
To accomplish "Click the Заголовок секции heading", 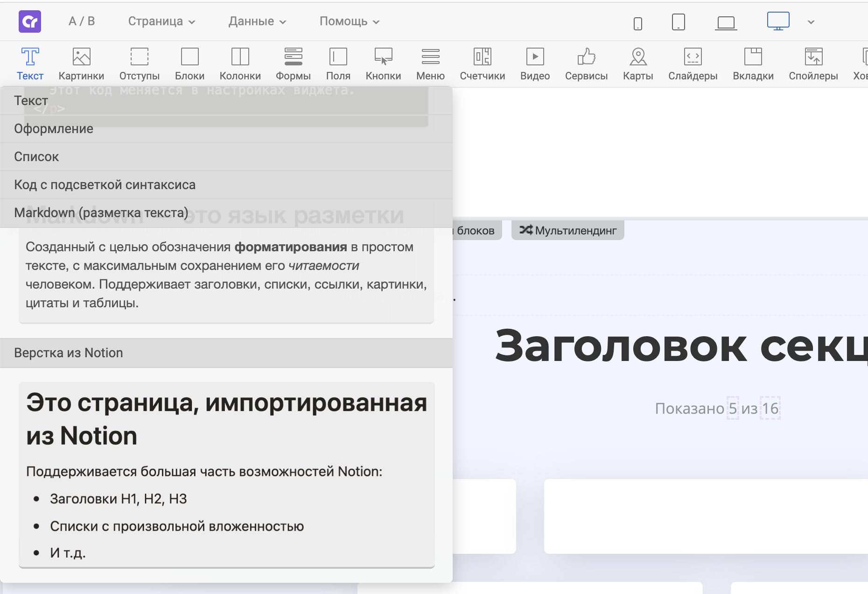I will (x=681, y=346).
